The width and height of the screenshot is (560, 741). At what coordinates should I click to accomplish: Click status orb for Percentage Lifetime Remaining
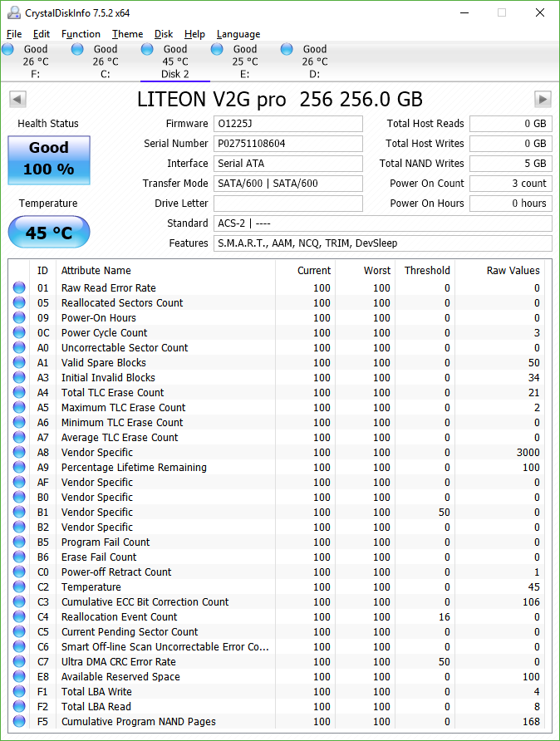[x=19, y=467]
